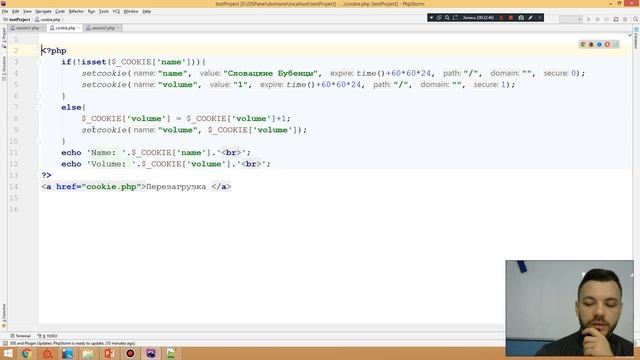This screenshot has width=640, height=360.
Task: Open in Opera browser from editor icons
Action: coord(607,44)
